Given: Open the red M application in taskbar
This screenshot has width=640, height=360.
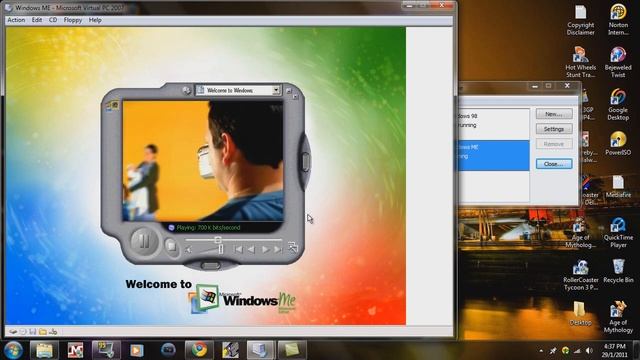Looking at the screenshot, I should 75,350.
